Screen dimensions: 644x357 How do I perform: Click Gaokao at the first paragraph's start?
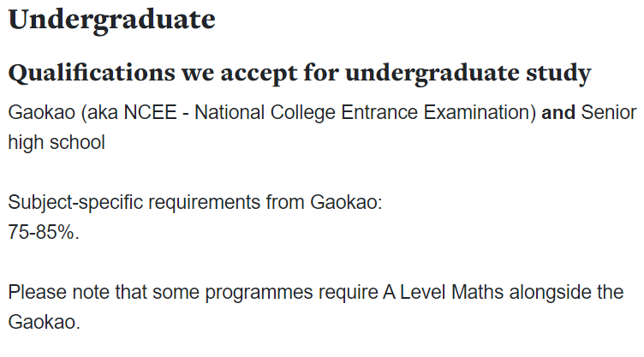coord(42,112)
